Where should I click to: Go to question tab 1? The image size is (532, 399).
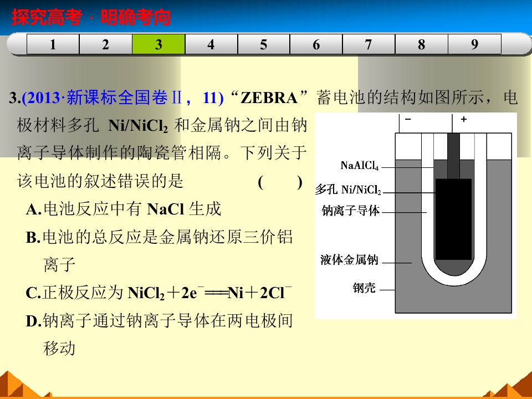[53, 44]
